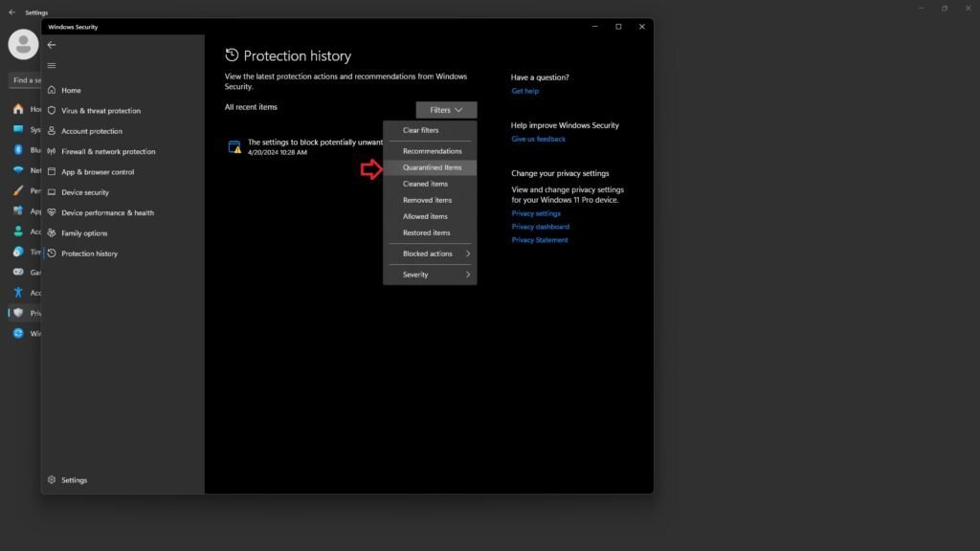Open the Privacy dashboard link

coord(540,227)
